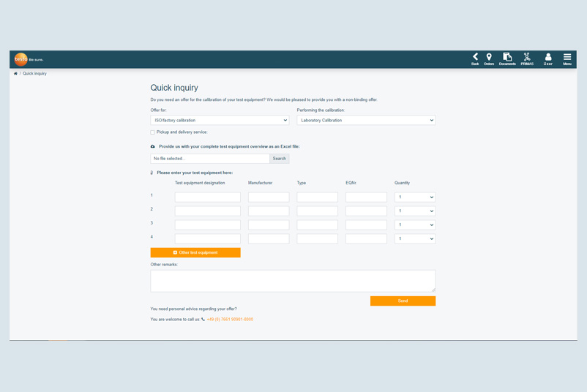This screenshot has width=587, height=392.
Task: Click the phone number link
Action: click(230, 320)
